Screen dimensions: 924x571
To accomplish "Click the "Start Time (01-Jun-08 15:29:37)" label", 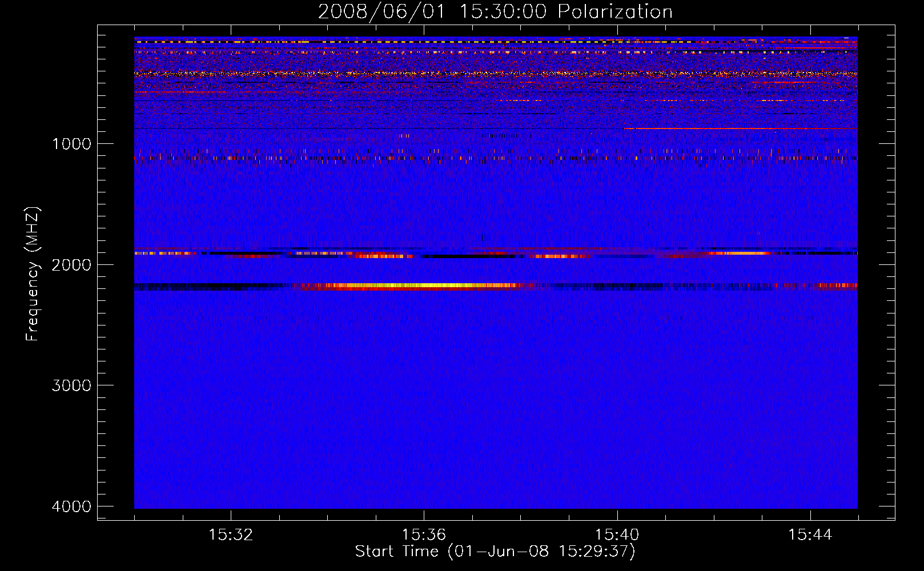I will 495,552.
